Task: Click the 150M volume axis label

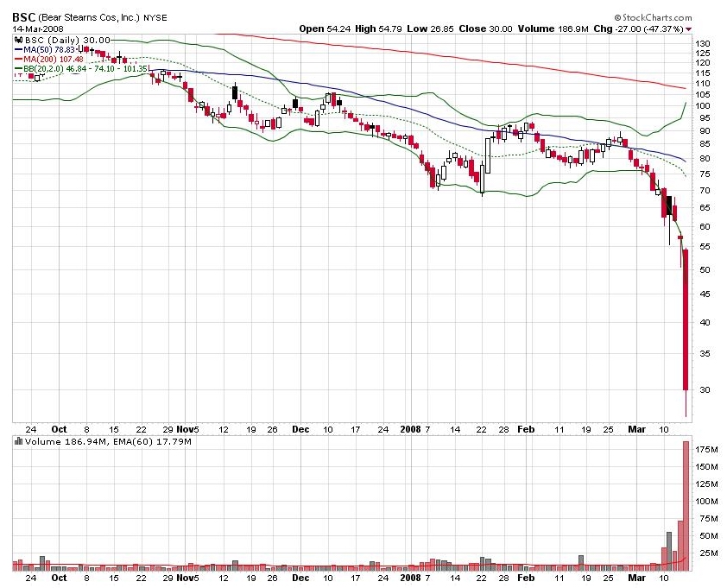Action: (x=706, y=467)
